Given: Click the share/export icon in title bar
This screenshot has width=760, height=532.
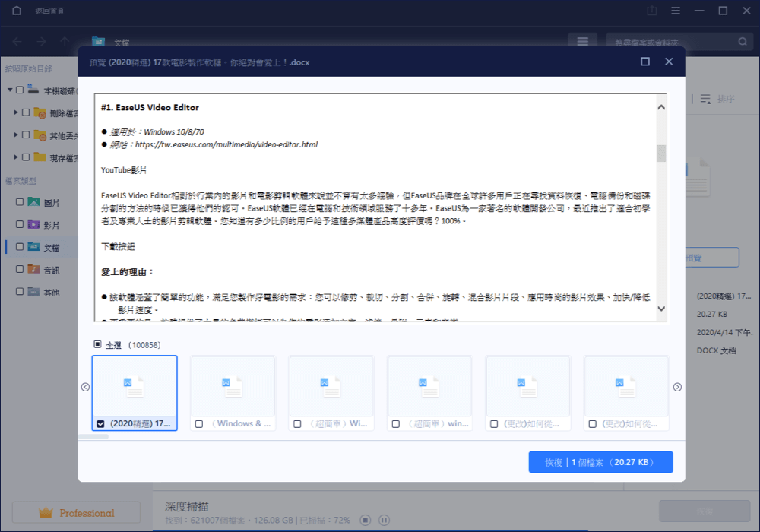Looking at the screenshot, I should click(x=652, y=11).
